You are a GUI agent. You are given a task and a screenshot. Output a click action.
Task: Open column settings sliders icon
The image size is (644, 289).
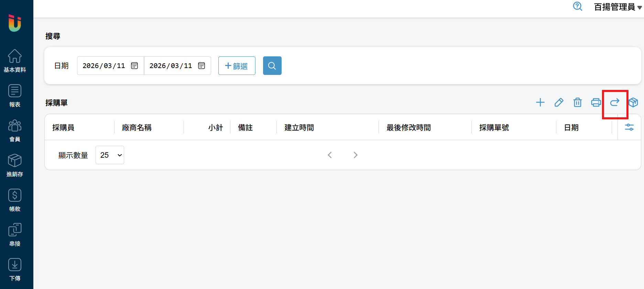pos(629,127)
